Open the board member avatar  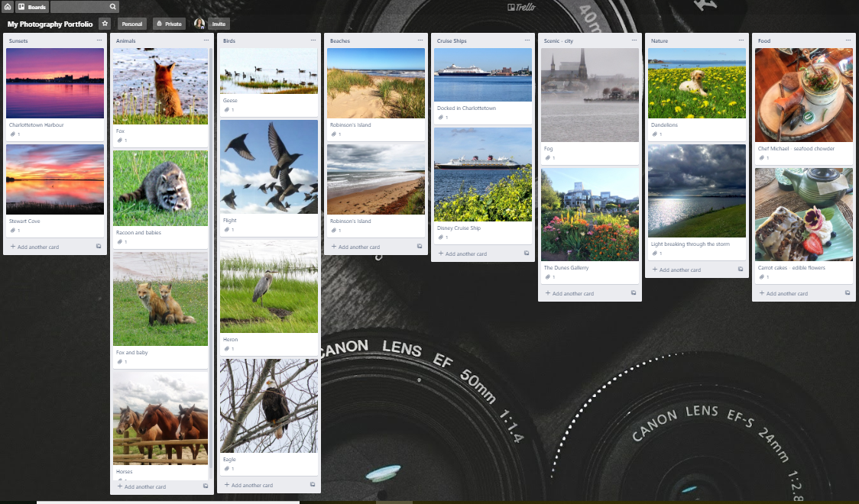[199, 24]
